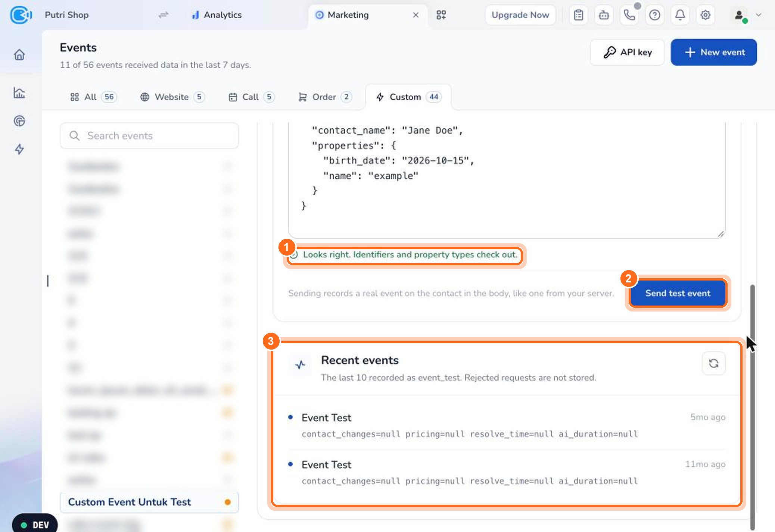The width and height of the screenshot is (775, 532).
Task: Select Custom Event Untuk Test in list
Action: pyautogui.click(x=149, y=502)
